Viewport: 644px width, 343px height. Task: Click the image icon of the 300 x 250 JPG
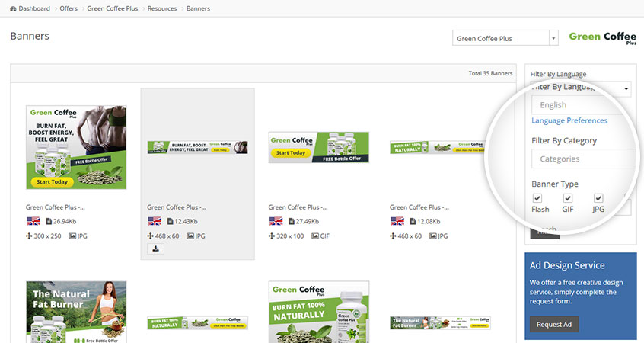(x=72, y=236)
